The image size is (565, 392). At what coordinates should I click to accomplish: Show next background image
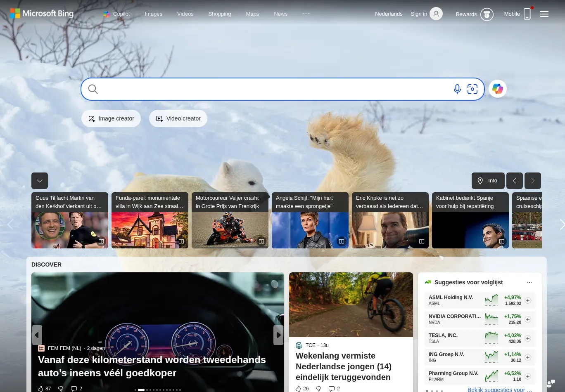533,181
